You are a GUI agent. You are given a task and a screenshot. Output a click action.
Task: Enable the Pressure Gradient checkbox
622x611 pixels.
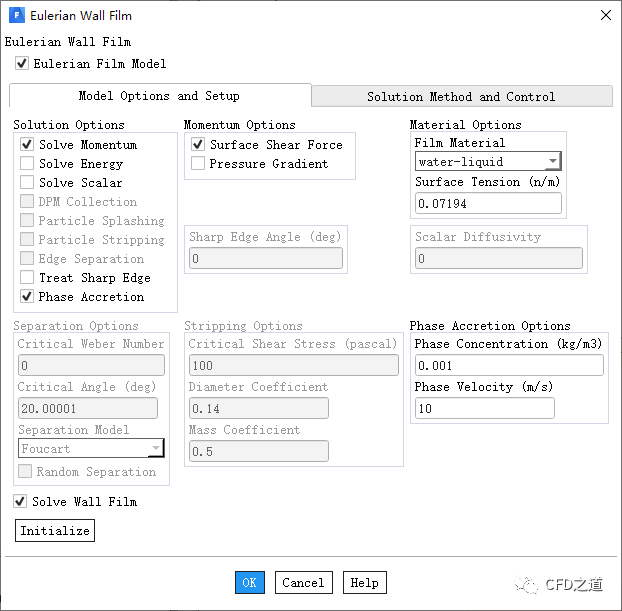[x=198, y=163]
